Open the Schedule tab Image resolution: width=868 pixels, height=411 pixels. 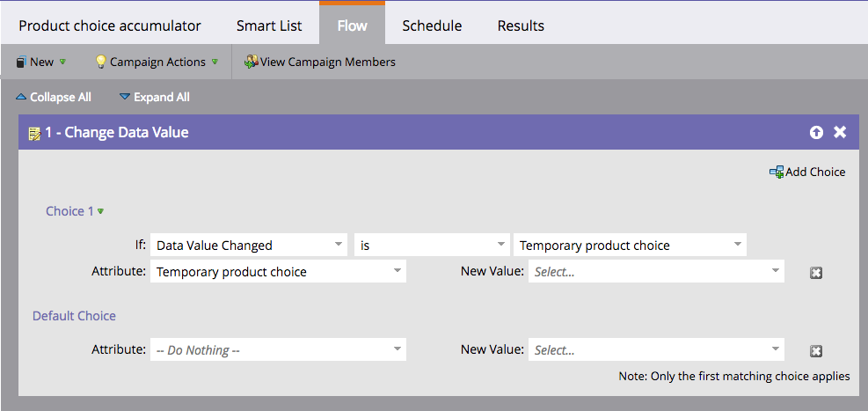click(x=432, y=26)
